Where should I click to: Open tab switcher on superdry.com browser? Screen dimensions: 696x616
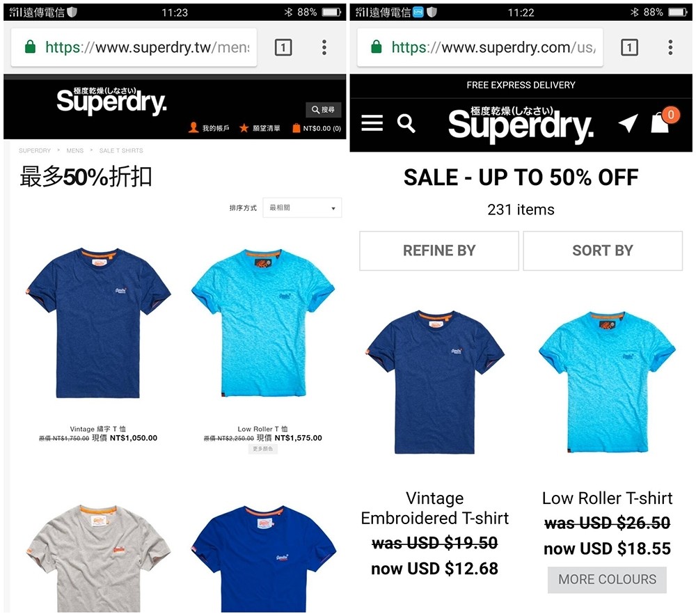(x=629, y=47)
